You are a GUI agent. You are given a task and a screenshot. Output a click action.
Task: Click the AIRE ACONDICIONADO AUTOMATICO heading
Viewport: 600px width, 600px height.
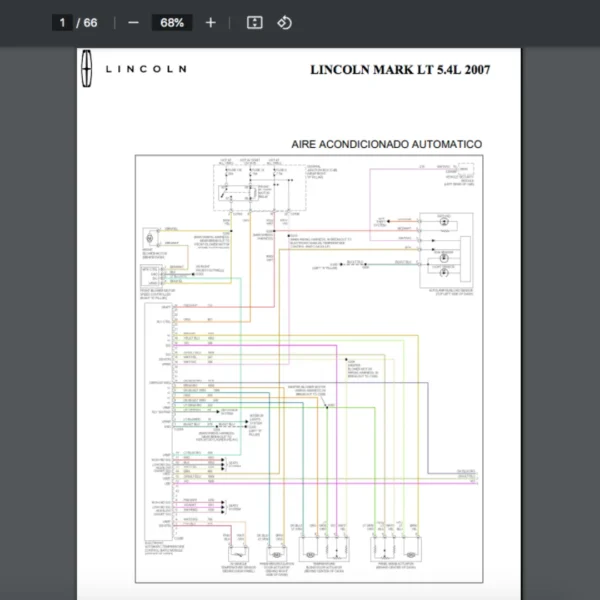pyautogui.click(x=386, y=144)
